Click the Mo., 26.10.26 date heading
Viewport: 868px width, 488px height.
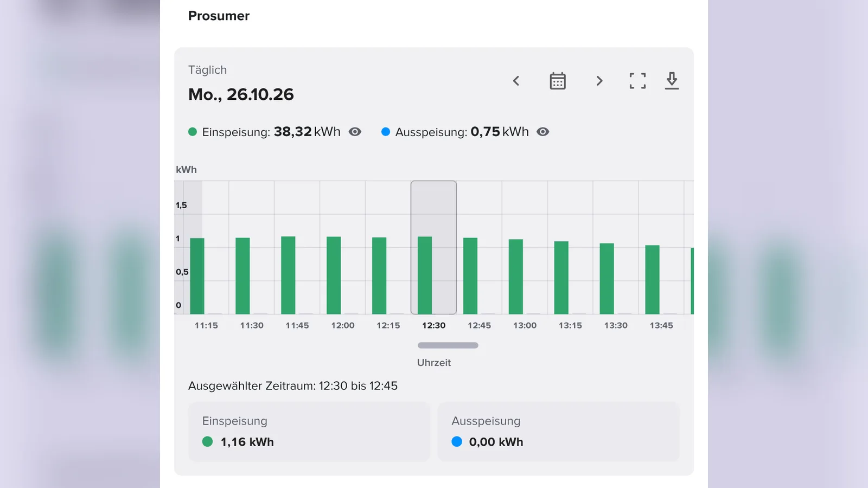[241, 94]
